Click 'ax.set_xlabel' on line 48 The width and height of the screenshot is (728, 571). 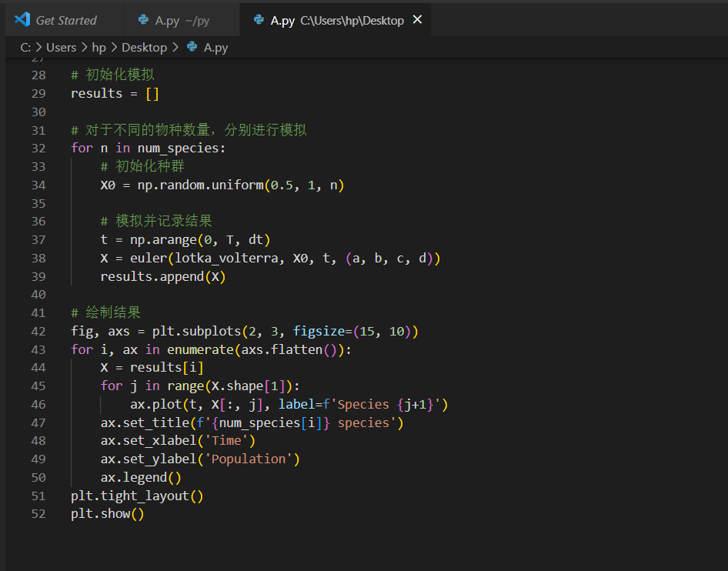(149, 440)
